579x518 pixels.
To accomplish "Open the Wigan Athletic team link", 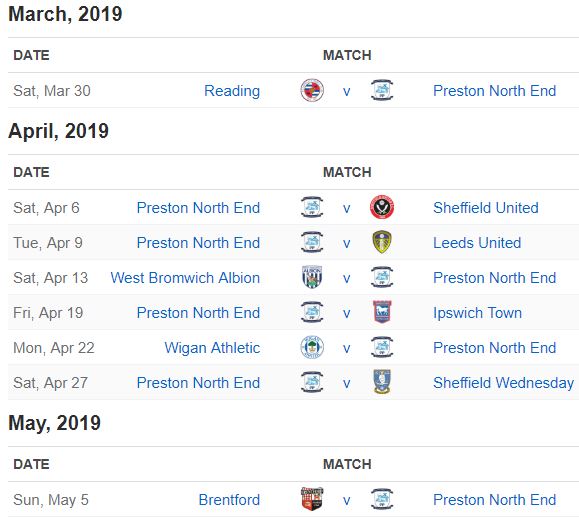I will pos(212,348).
